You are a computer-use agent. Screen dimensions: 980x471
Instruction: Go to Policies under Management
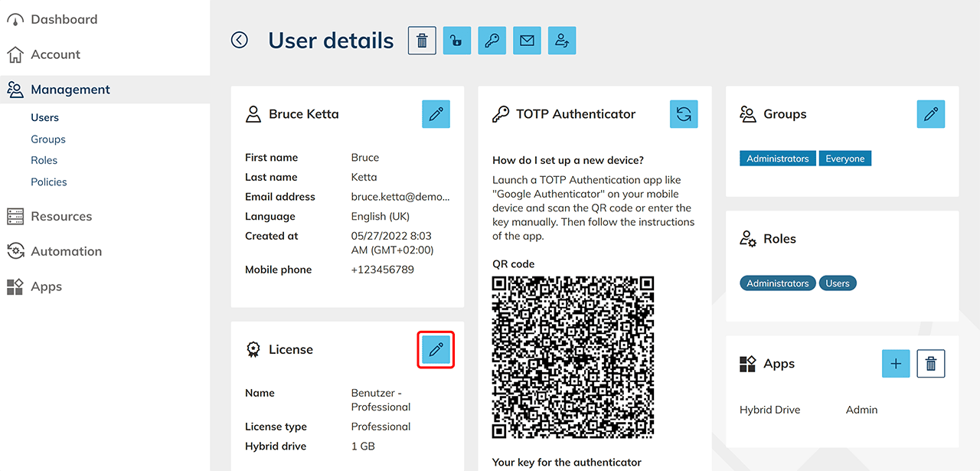[x=49, y=182]
